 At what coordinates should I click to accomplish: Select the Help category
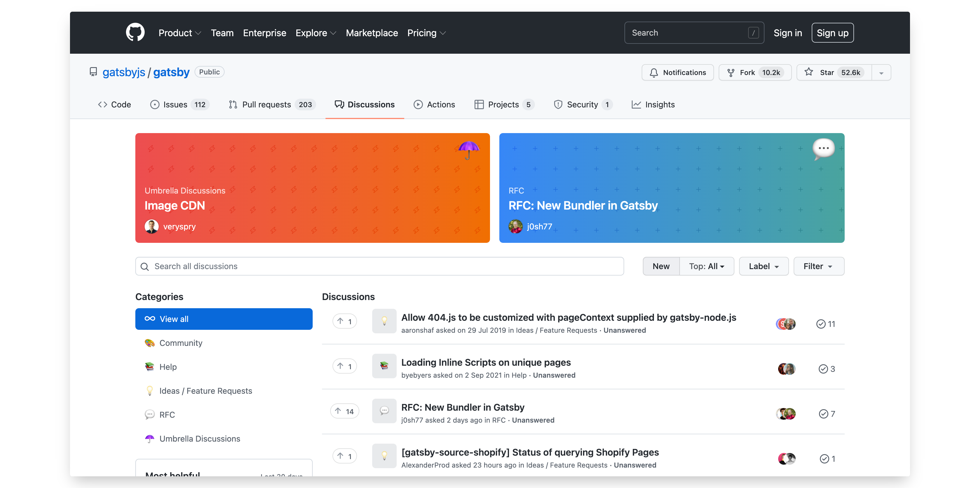point(224,367)
